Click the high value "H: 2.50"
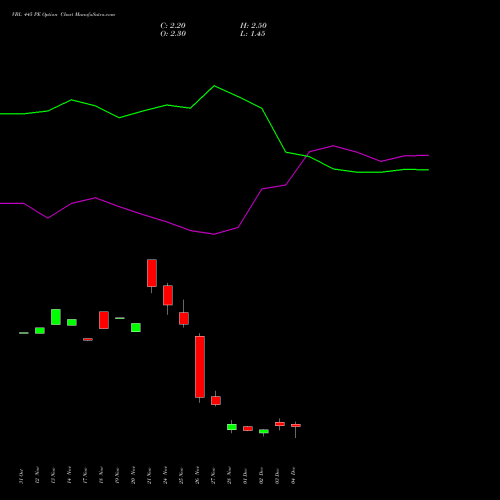Viewport: 500px width, 500px height. [253, 26]
